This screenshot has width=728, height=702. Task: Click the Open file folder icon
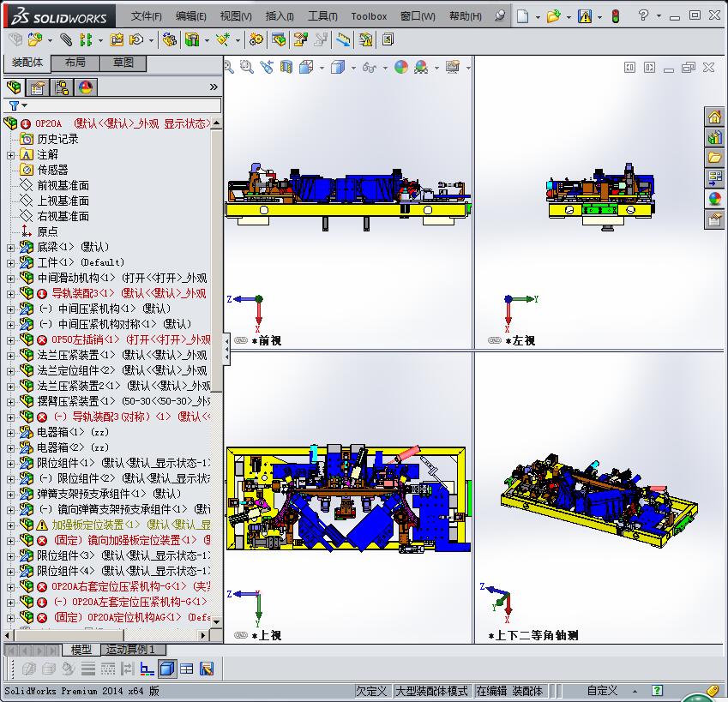tap(553, 16)
